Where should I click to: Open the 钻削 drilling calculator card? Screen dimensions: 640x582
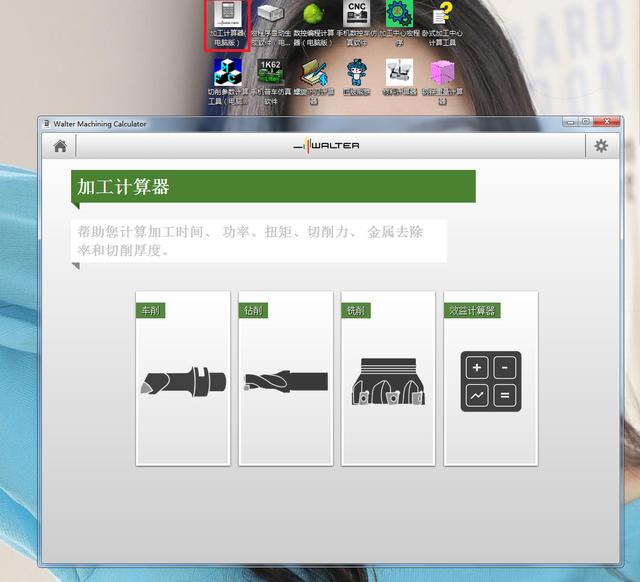[286, 378]
